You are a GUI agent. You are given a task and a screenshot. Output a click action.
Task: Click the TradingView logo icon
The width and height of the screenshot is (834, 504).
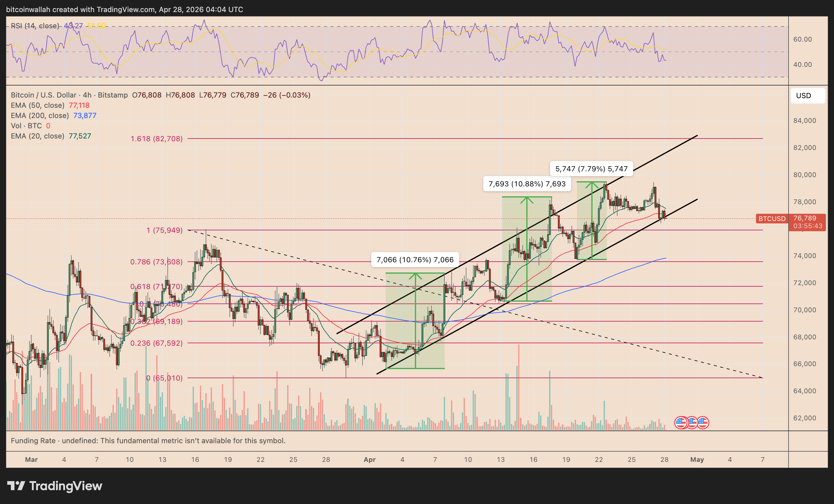[16, 486]
